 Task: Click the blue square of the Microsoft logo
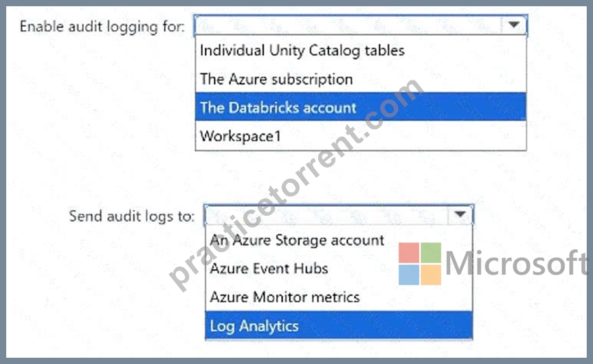tap(409, 275)
